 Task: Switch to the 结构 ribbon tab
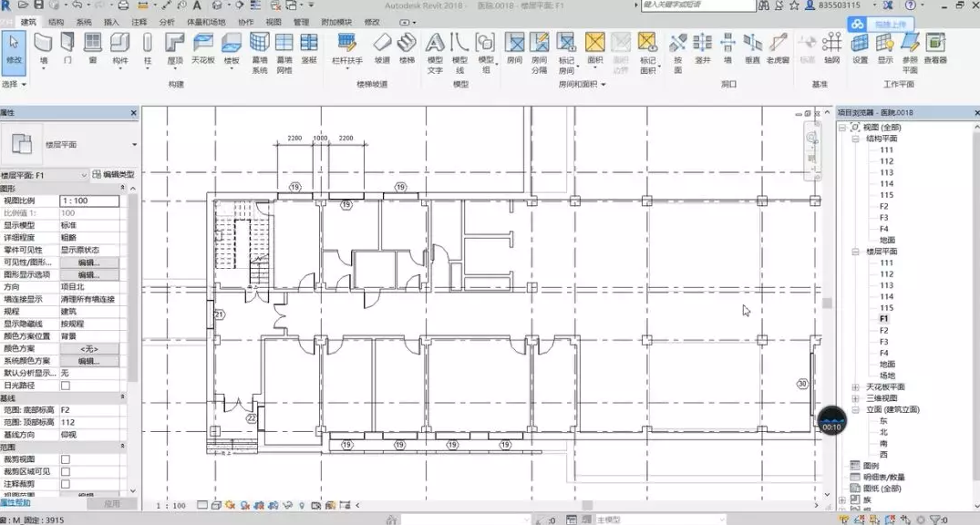56,22
